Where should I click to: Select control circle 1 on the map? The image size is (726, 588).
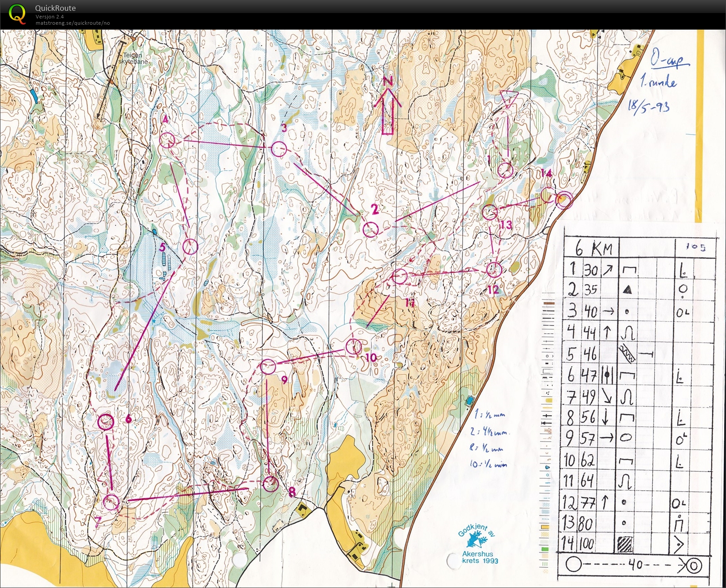505,170
